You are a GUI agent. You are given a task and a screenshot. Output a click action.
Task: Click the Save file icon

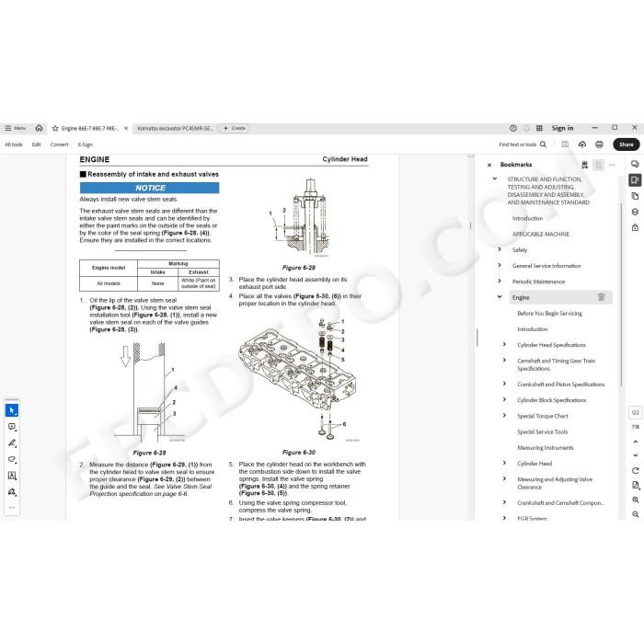point(565,144)
